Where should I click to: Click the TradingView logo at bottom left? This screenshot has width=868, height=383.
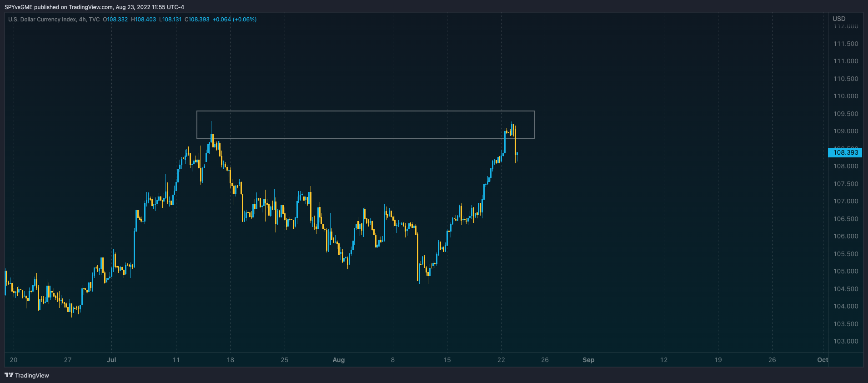pos(27,375)
